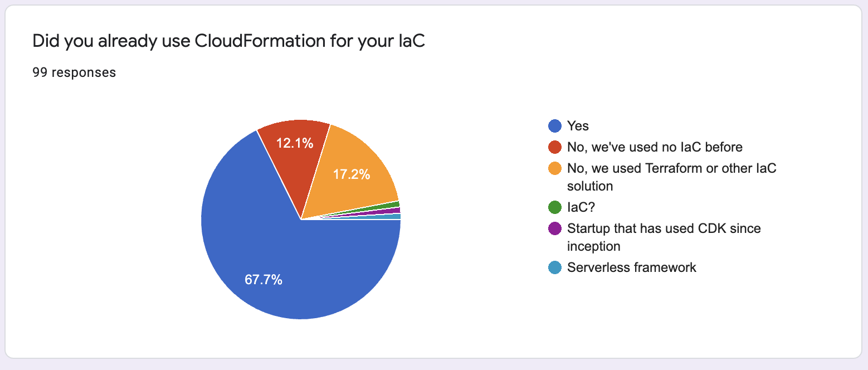The height and width of the screenshot is (370, 868).
Task: Select the Serverless framework legend label
Action: point(632,267)
